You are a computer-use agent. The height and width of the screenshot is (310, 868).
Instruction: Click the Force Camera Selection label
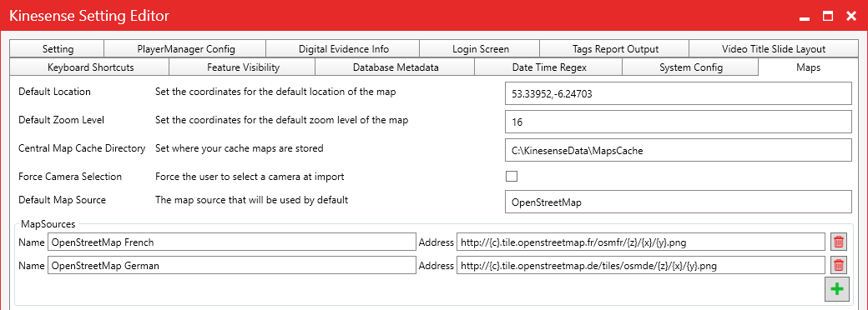(x=70, y=177)
